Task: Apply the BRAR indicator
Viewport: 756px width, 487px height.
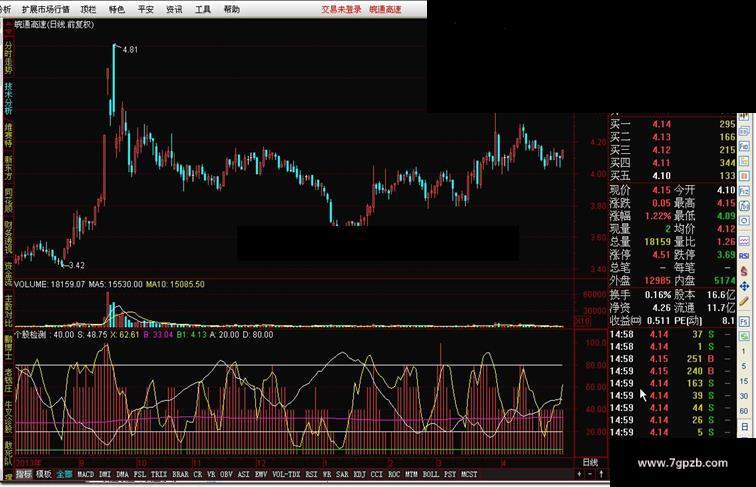Action: pyautogui.click(x=180, y=474)
